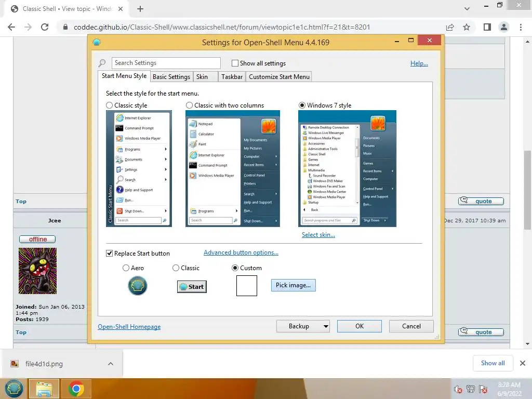Screen dimensions: 532x399
Task: Click the network tray icon
Action: (471, 389)
